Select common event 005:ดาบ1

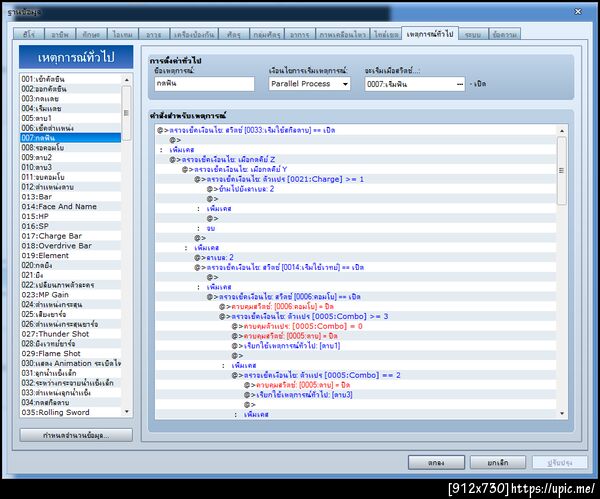pos(70,118)
